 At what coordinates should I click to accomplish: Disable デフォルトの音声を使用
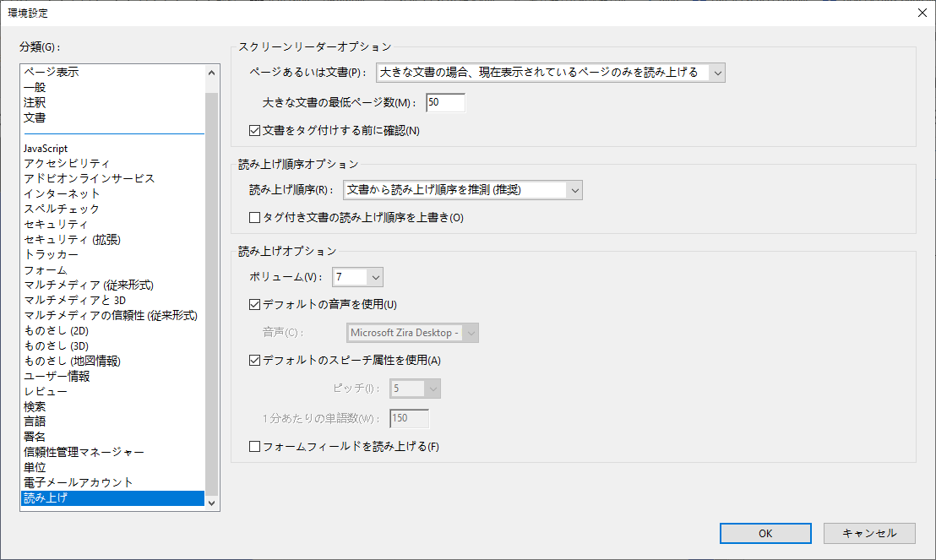coord(254,304)
